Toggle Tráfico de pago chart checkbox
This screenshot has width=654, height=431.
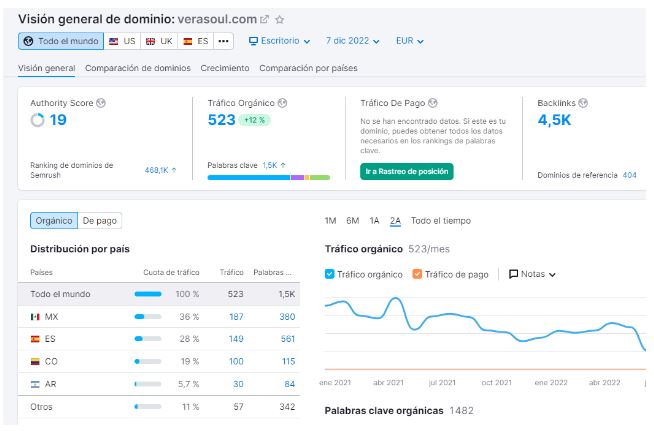417,274
